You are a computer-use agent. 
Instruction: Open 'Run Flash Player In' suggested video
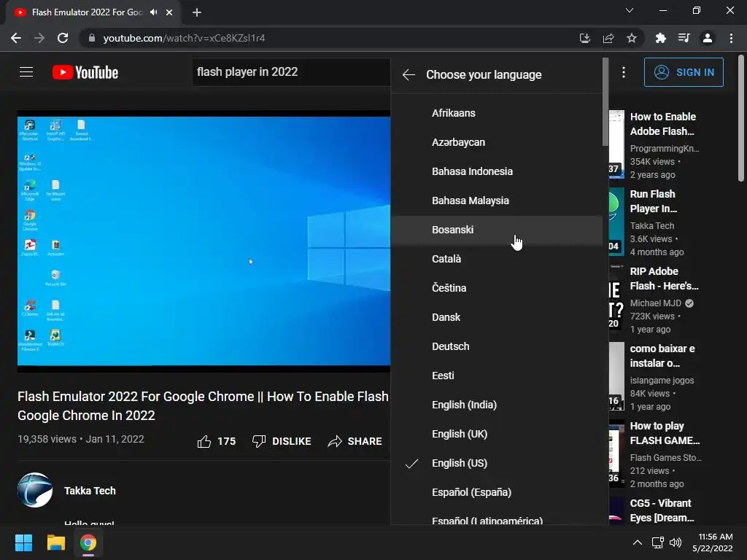tap(653, 201)
